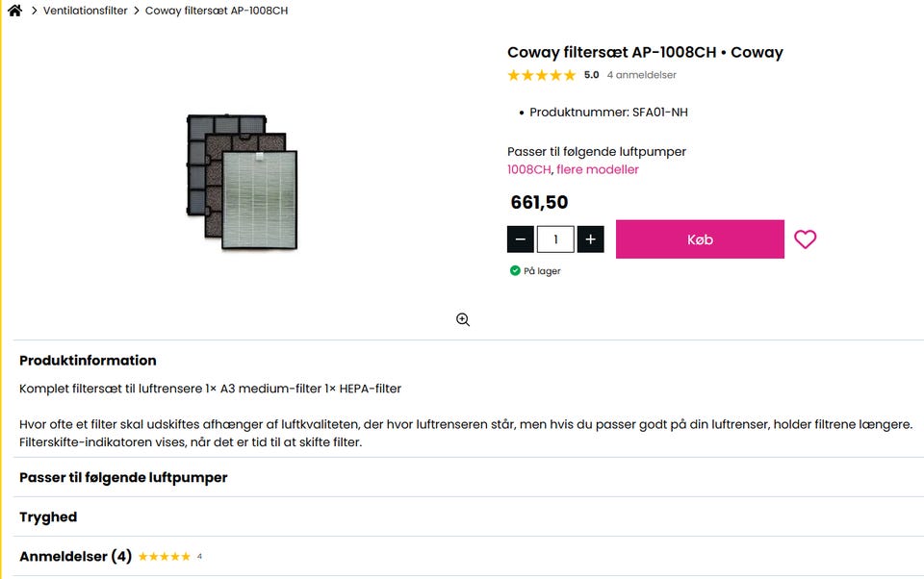Open Ventilationsfilter breadcrumb link
Viewport: 924px width, 579px height.
(86, 11)
